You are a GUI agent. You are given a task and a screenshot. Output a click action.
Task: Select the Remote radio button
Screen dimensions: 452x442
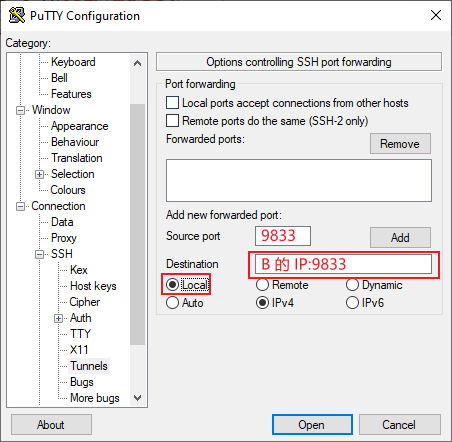[262, 285]
